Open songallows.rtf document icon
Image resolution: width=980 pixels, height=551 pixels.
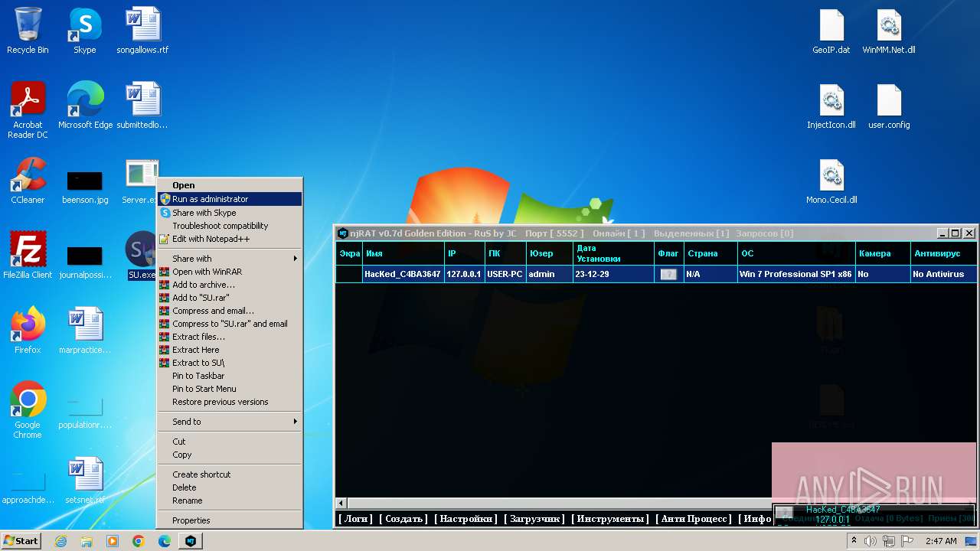coord(142,31)
